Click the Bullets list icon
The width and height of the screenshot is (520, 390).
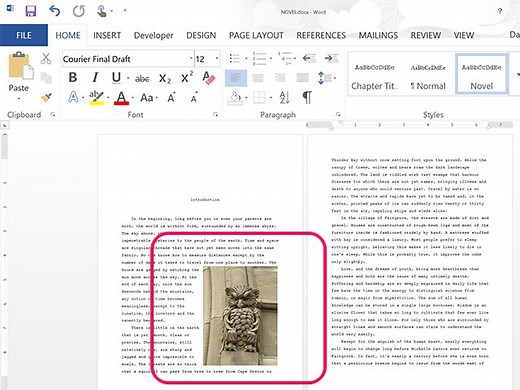235,59
